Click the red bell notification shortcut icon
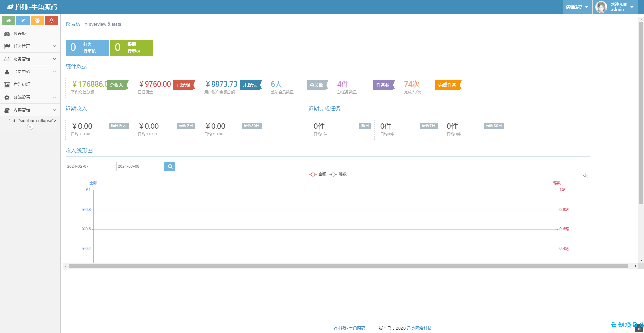 [52, 21]
